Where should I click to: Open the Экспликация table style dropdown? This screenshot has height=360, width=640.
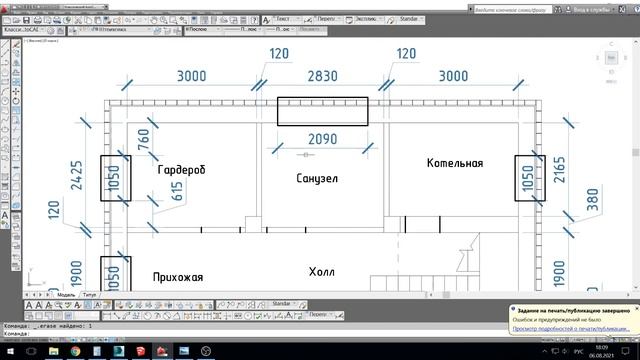point(369,20)
